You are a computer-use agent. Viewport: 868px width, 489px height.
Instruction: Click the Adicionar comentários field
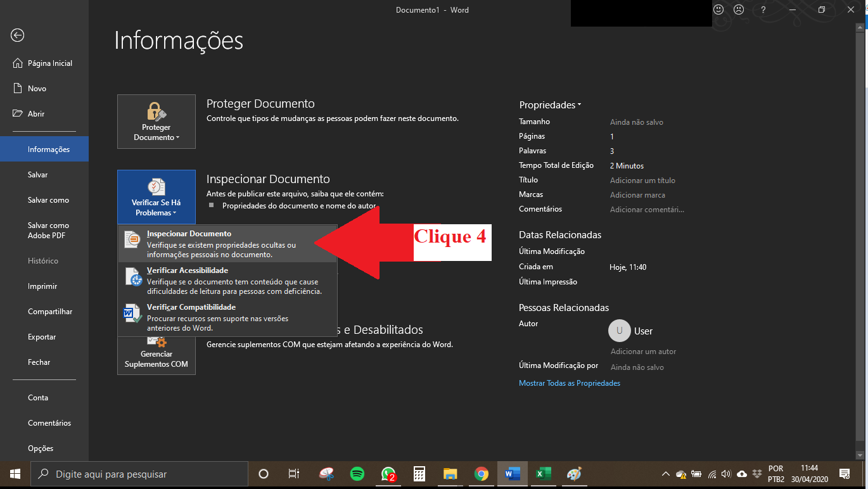coord(647,210)
